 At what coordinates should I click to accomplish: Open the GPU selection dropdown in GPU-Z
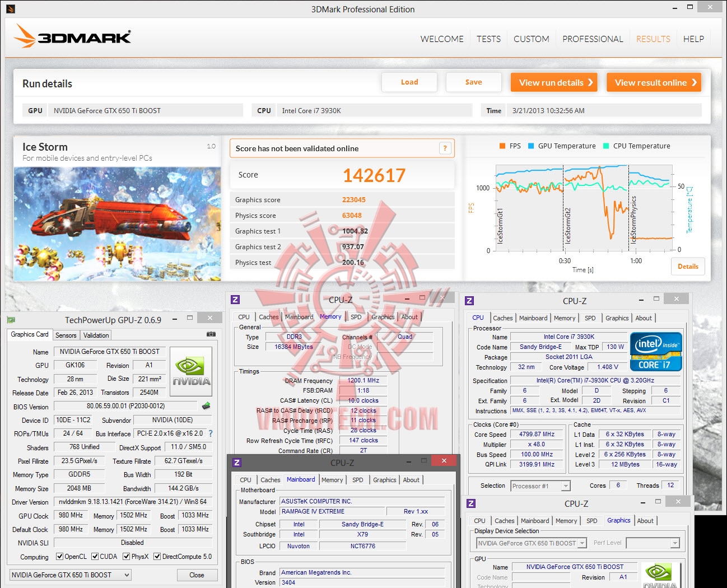(71, 575)
